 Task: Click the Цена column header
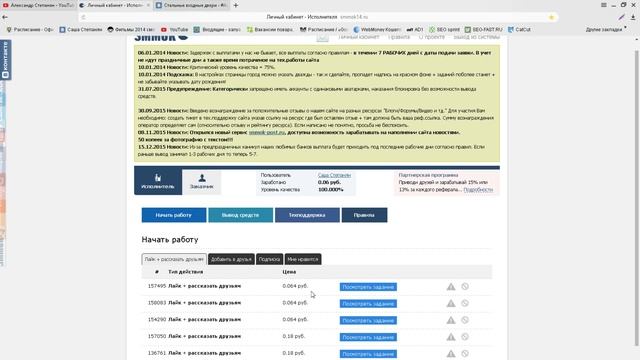289,271
